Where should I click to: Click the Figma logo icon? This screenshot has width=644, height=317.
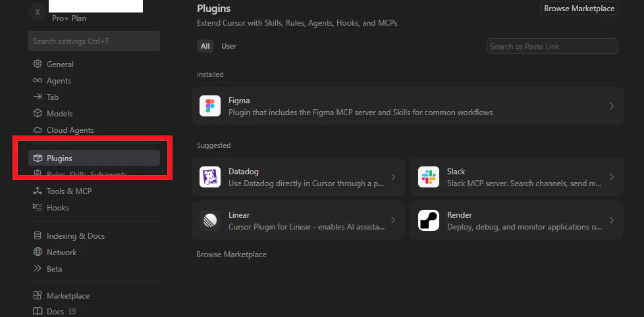click(x=210, y=106)
